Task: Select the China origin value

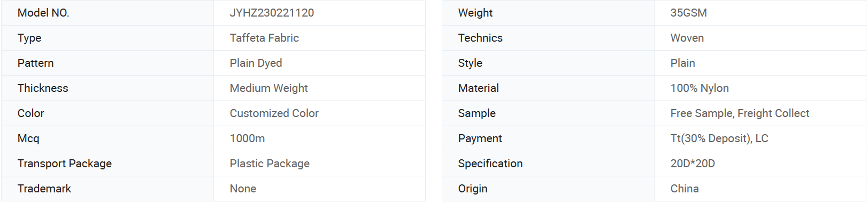Action: [684, 189]
